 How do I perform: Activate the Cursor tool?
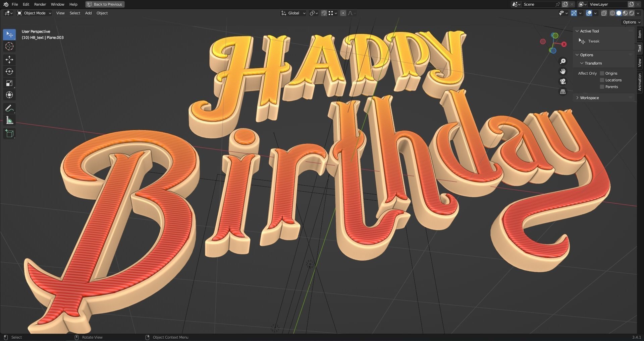click(9, 46)
